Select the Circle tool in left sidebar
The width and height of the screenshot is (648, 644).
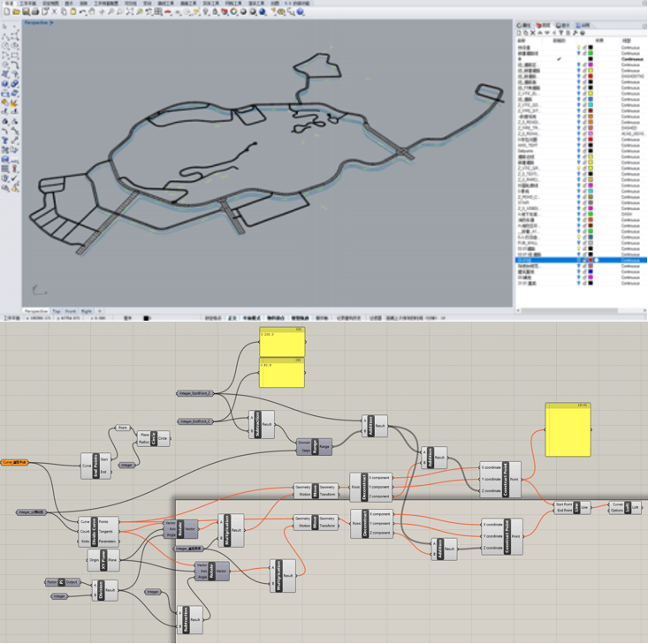pyautogui.click(x=5, y=45)
